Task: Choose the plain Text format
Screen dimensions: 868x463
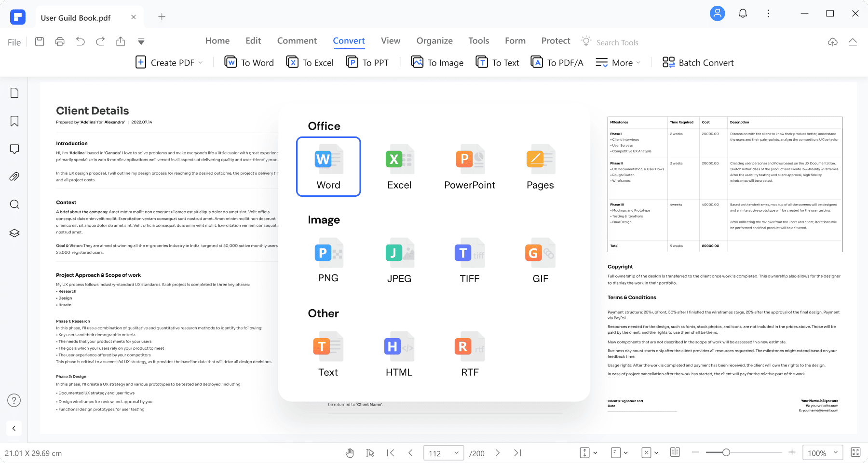Action: (x=328, y=354)
